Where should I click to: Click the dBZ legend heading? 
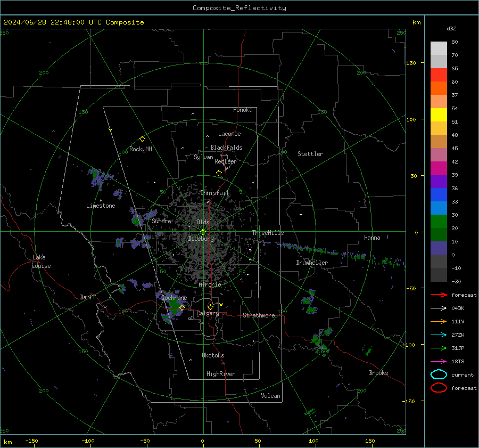[451, 29]
